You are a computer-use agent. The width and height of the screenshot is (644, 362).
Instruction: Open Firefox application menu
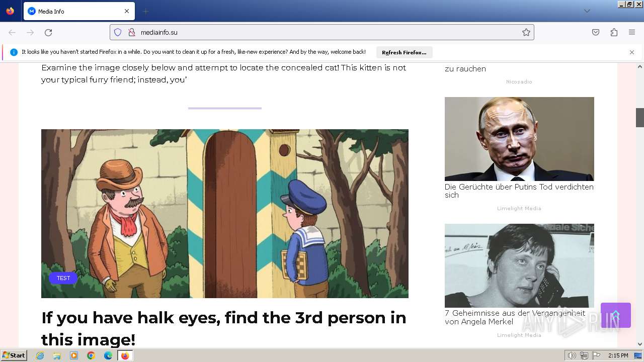point(632,32)
